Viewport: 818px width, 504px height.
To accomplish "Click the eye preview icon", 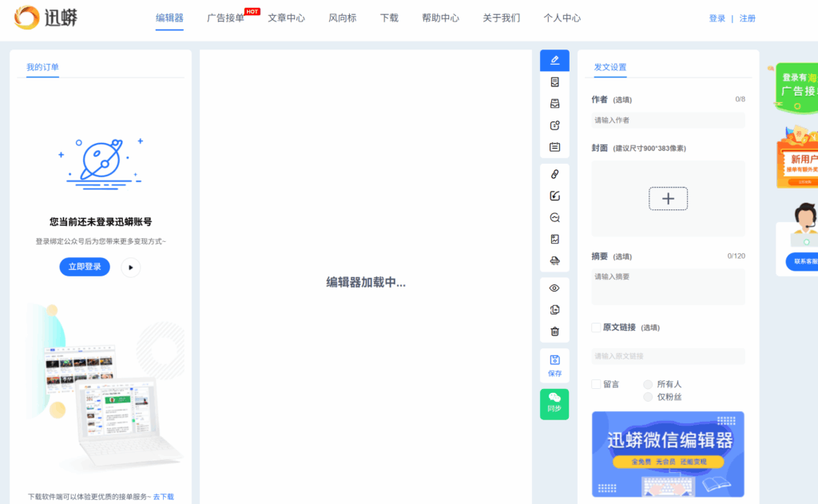I will (x=554, y=288).
